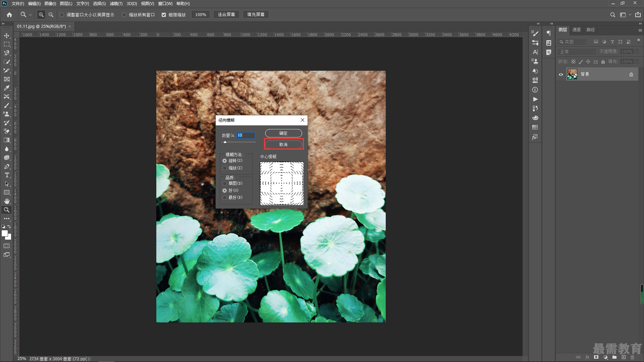The width and height of the screenshot is (644, 362).
Task: Select the Gradient tool
Action: click(7, 140)
